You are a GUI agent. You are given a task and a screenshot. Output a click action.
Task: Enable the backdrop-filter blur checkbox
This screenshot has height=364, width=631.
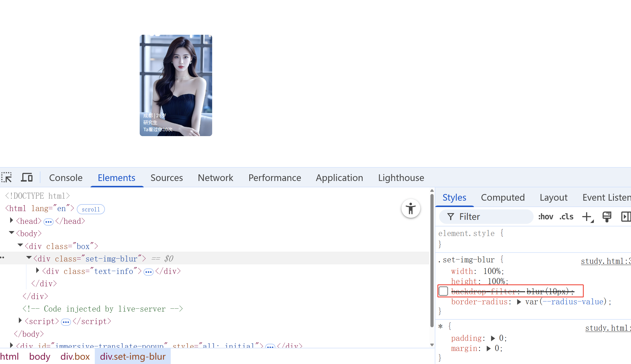[443, 291]
